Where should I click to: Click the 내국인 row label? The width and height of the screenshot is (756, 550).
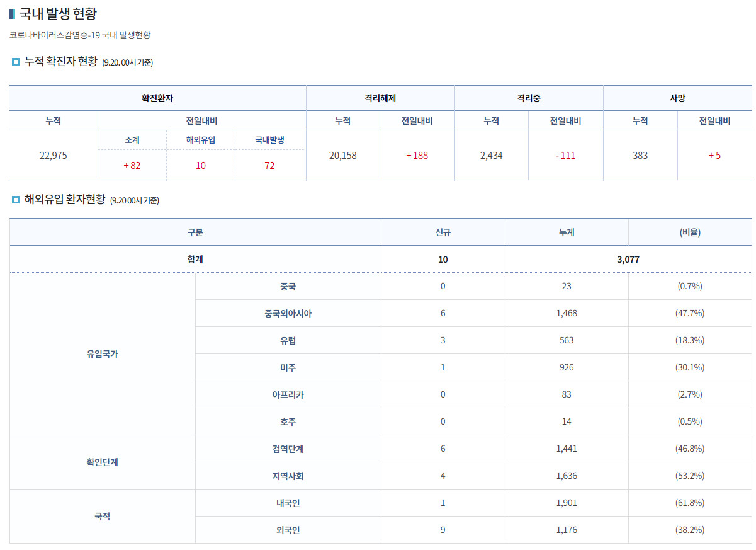(x=288, y=503)
